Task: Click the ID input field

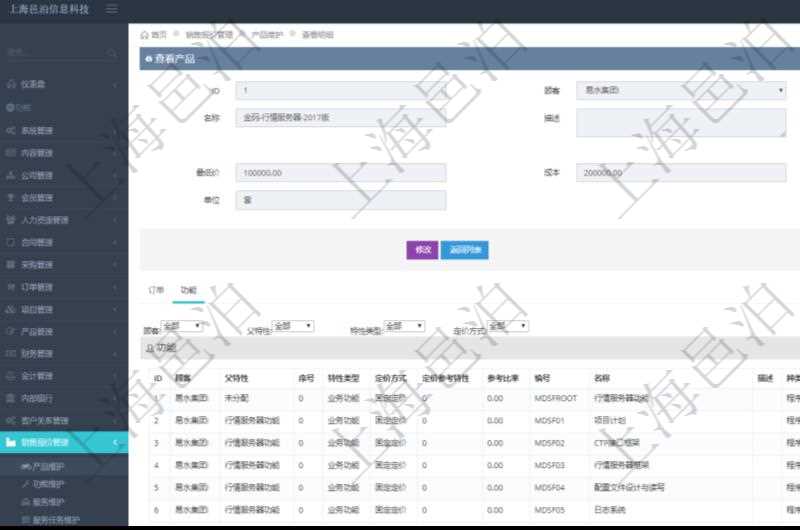Action: point(341,90)
